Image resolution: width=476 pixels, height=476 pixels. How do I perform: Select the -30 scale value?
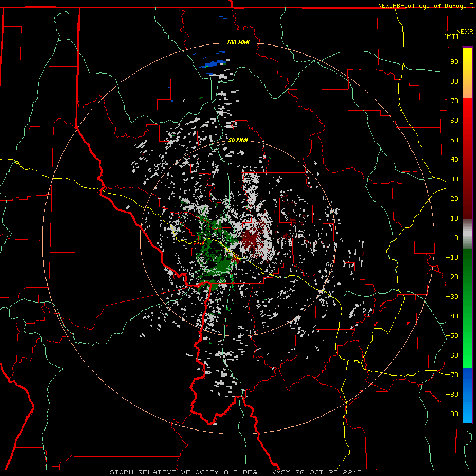click(452, 297)
